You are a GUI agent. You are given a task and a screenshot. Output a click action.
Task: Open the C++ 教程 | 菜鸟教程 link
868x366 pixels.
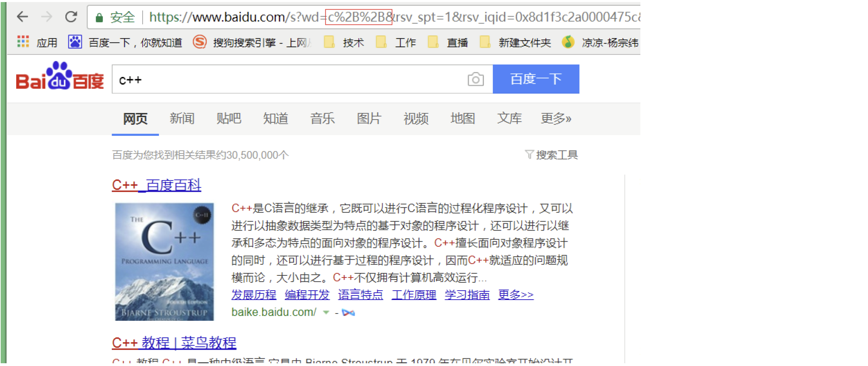coord(174,344)
